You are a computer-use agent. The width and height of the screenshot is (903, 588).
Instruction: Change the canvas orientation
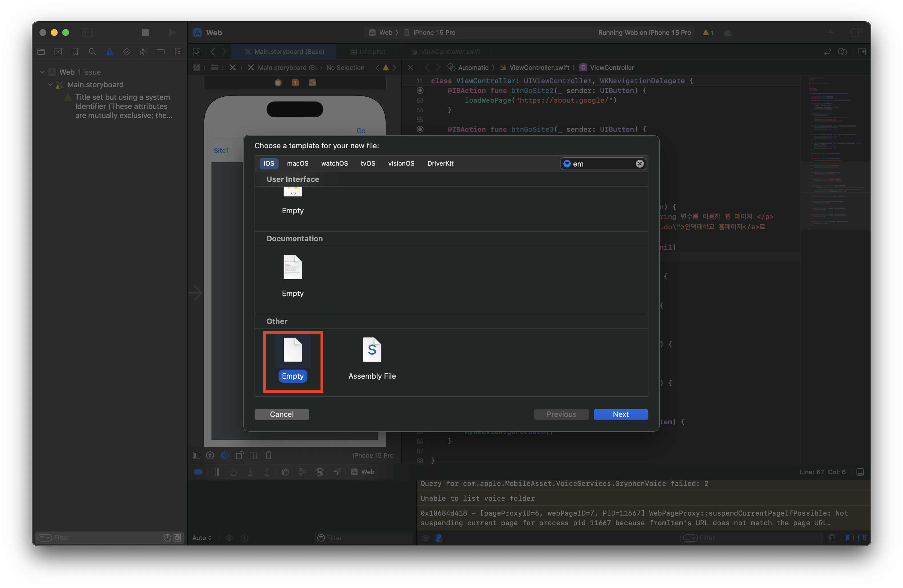click(239, 455)
